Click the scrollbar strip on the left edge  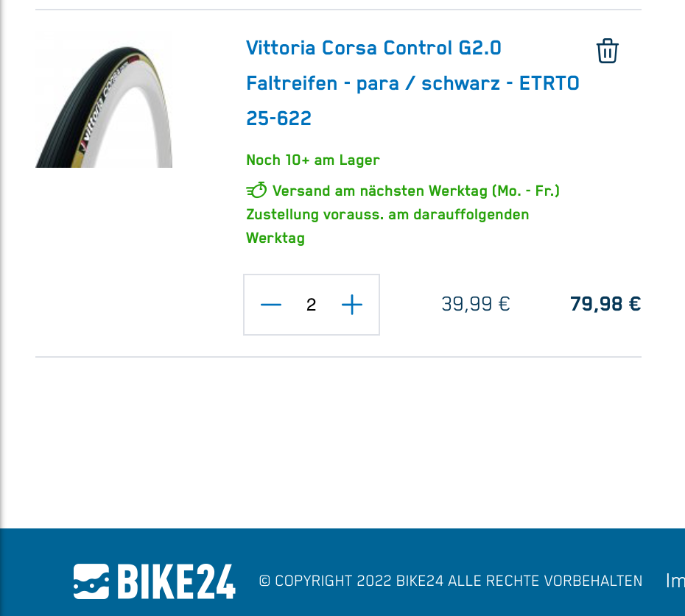click(1, 264)
